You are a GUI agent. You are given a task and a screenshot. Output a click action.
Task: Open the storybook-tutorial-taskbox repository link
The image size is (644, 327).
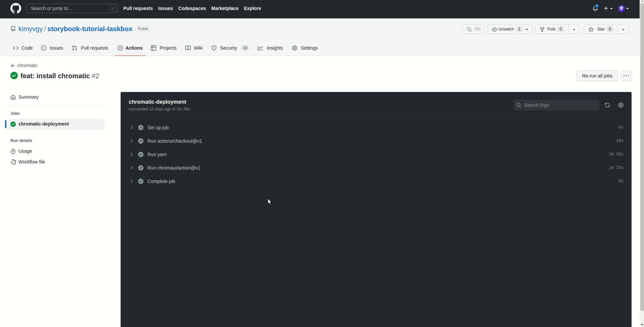[90, 29]
